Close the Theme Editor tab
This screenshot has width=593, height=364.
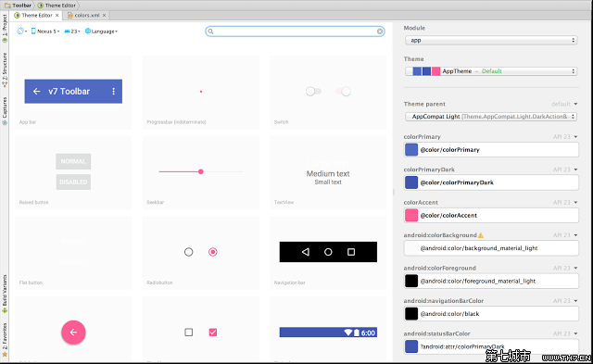pos(57,15)
